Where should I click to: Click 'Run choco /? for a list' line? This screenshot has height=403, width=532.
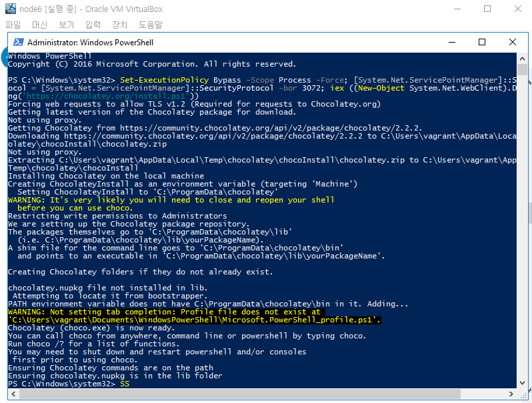(93, 344)
